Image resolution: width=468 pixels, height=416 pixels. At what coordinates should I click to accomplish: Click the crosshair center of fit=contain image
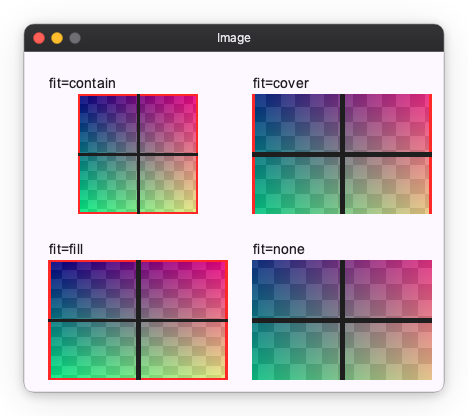(138, 154)
